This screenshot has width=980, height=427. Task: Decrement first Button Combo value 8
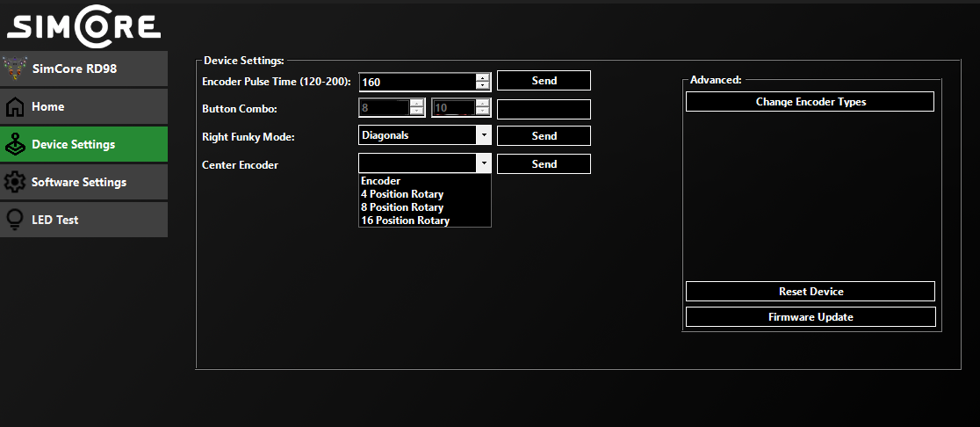(x=417, y=112)
